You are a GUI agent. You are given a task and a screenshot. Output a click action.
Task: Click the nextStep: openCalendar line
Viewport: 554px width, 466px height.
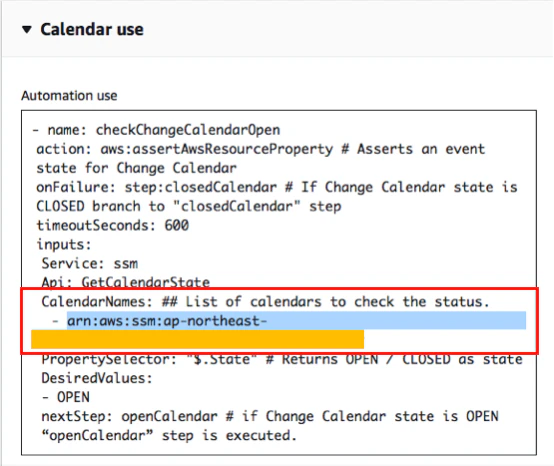270,416
